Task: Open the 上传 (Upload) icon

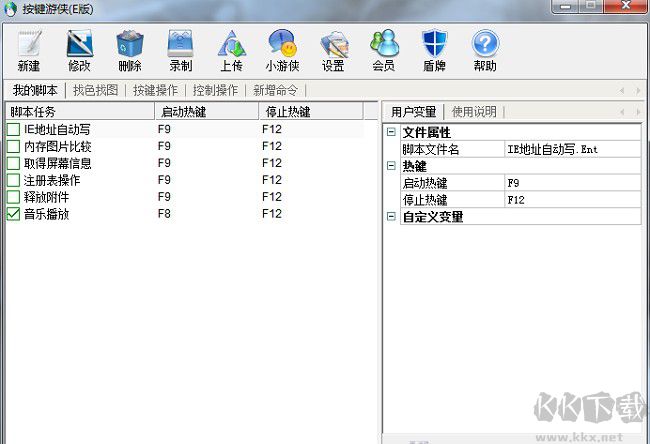Action: pyautogui.click(x=231, y=45)
